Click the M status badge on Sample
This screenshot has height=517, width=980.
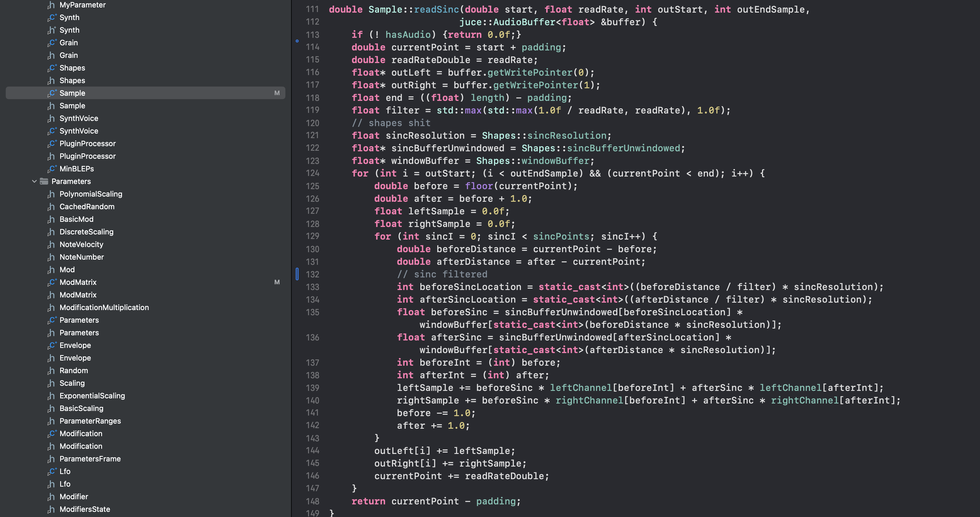277,93
